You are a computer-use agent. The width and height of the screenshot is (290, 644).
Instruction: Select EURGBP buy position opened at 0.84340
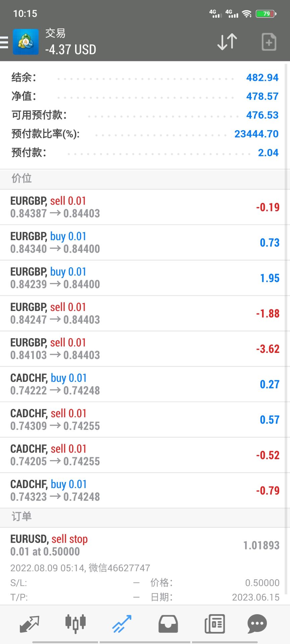[x=144, y=243]
